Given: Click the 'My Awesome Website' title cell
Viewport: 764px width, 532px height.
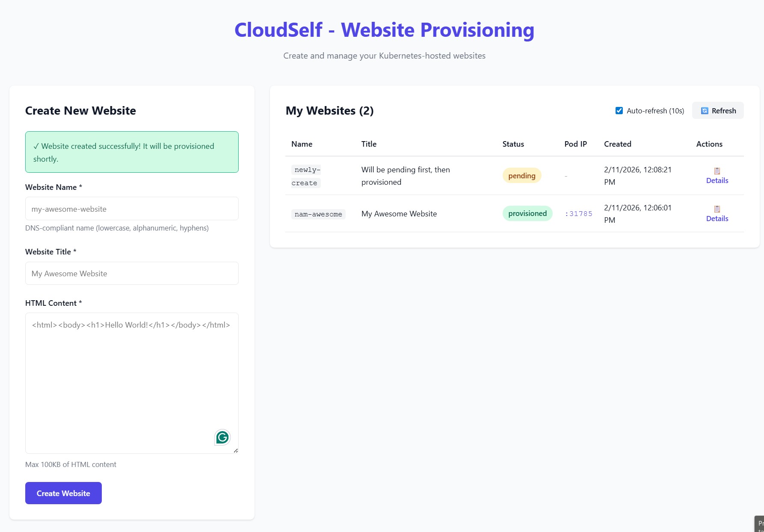Looking at the screenshot, I should 399,214.
